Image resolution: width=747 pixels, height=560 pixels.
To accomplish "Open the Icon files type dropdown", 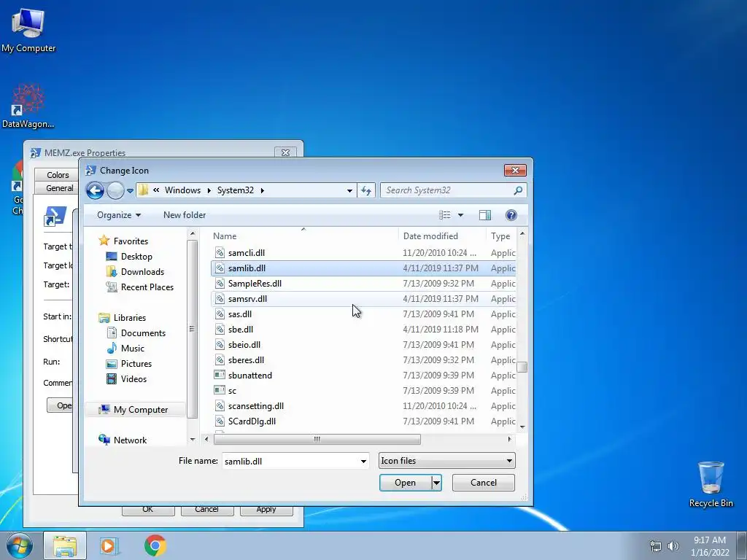I will tap(447, 461).
